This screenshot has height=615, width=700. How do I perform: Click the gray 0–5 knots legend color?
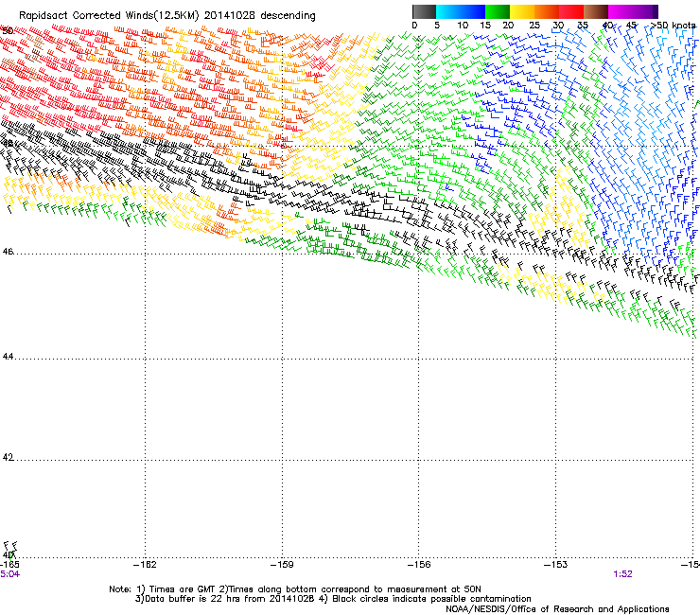(424, 11)
